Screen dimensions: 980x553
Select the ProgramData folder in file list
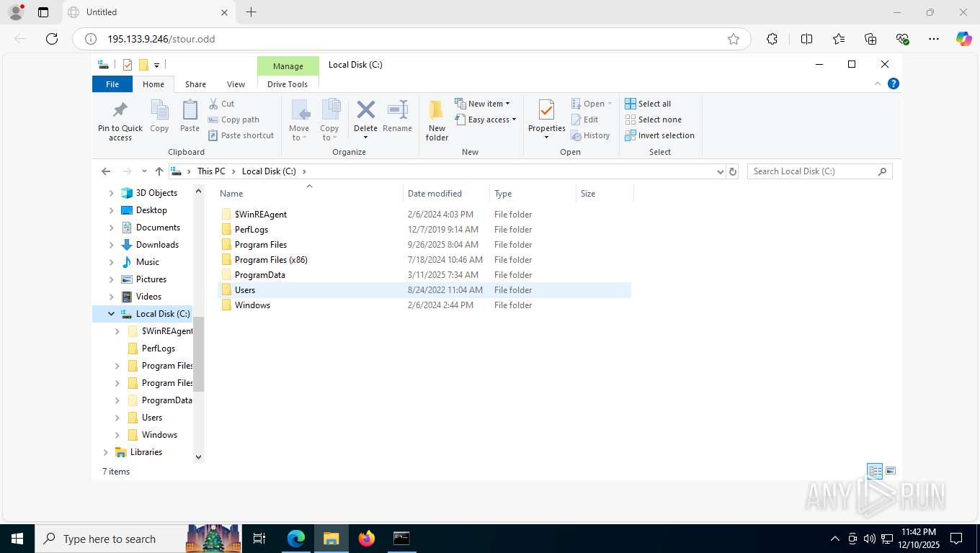coord(424,275)
